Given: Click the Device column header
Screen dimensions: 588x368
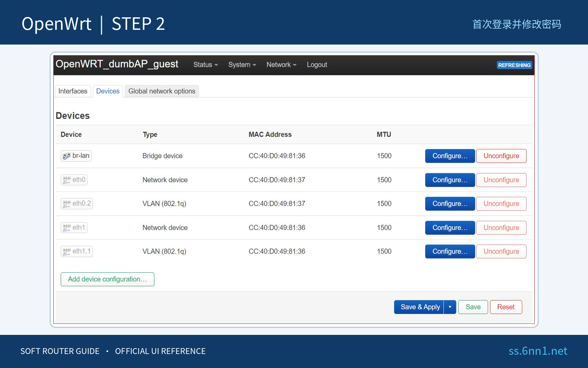Looking at the screenshot, I should (x=71, y=135).
